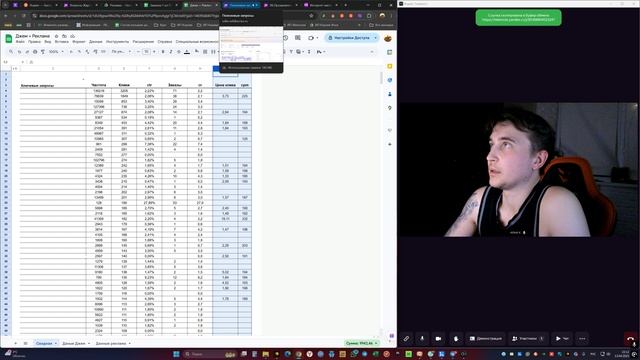This screenshot has width=640, height=360.
Task: Open the toolbar menu search magnifier
Action: (11, 52)
